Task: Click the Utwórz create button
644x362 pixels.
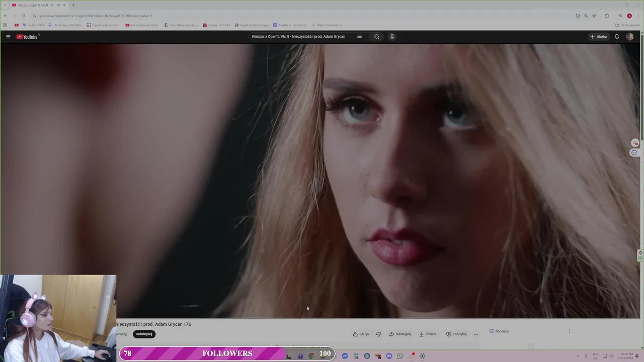Action: (x=599, y=37)
